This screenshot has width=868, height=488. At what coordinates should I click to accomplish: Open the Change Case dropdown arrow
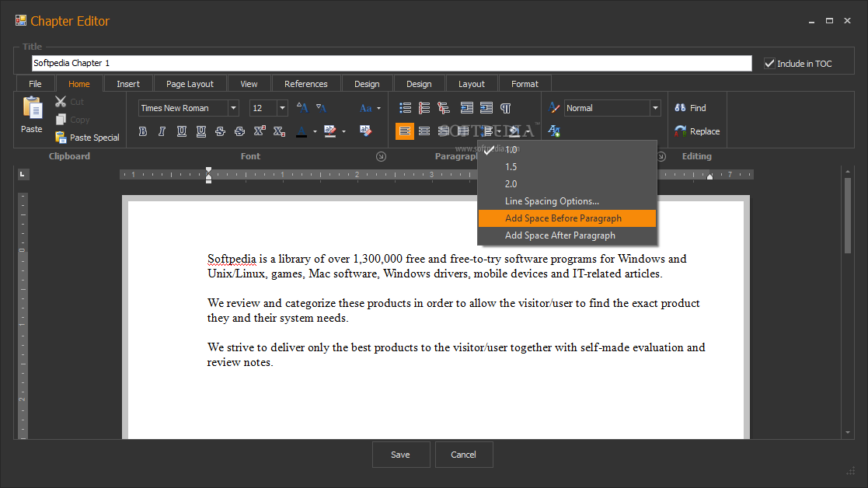click(378, 109)
